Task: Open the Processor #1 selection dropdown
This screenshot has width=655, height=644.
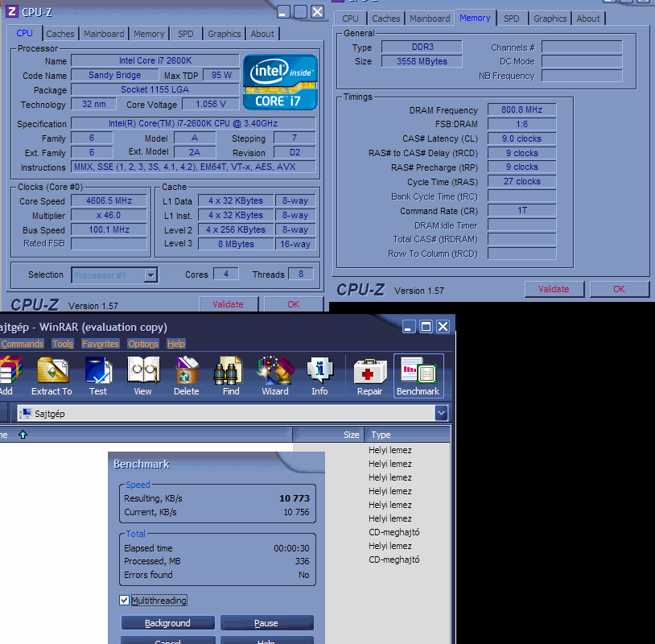Action: click(150, 275)
